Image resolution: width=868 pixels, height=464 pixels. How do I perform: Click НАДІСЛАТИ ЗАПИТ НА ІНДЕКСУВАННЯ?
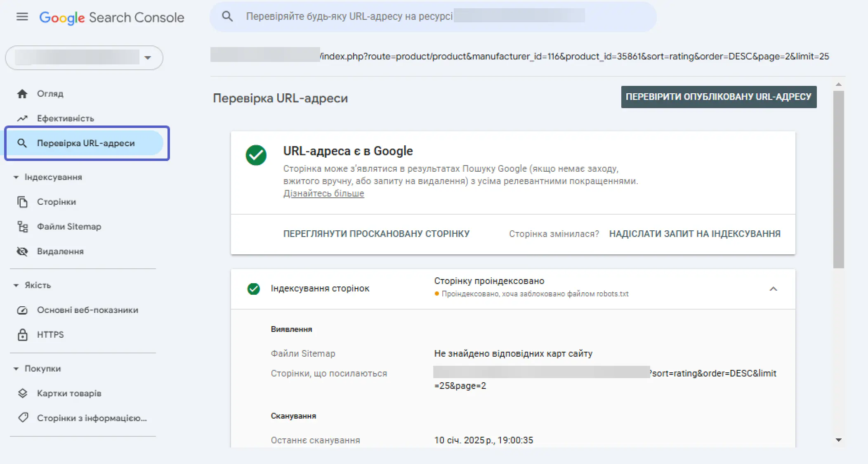[695, 234]
